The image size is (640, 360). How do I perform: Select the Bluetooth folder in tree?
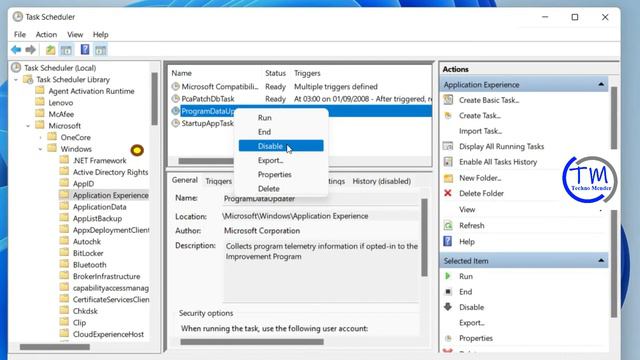tap(89, 264)
